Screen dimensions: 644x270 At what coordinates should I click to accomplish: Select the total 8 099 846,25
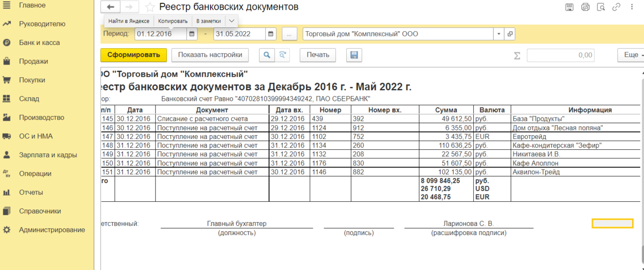pos(440,181)
